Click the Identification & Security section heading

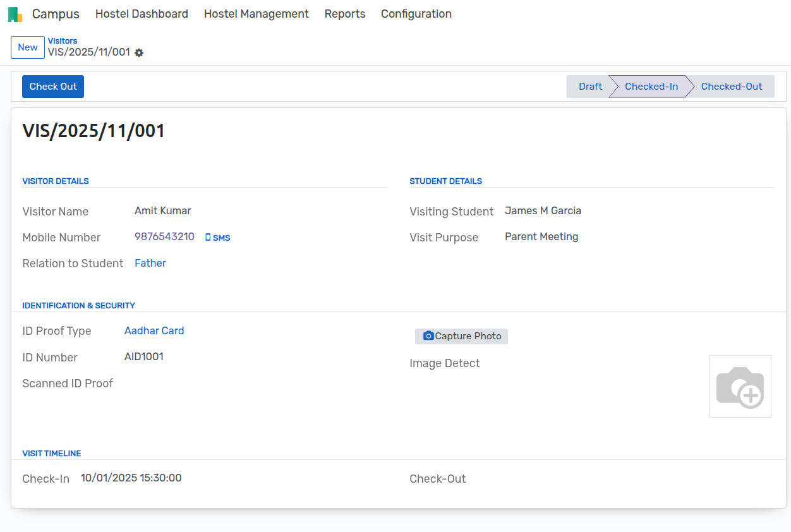78,306
